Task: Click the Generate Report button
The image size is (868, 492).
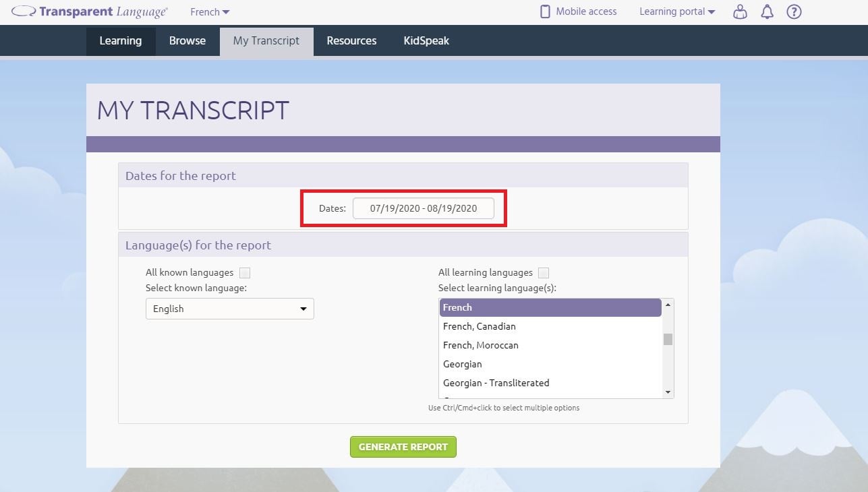Action: coord(403,446)
